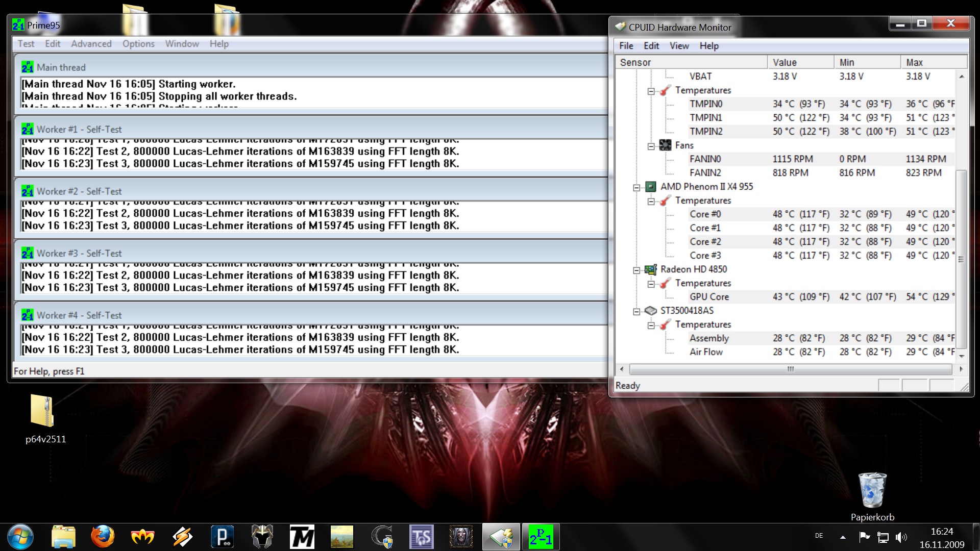The height and width of the screenshot is (551, 980).
Task: Open the Winamp lightning icon in taskbar
Action: coord(182,537)
